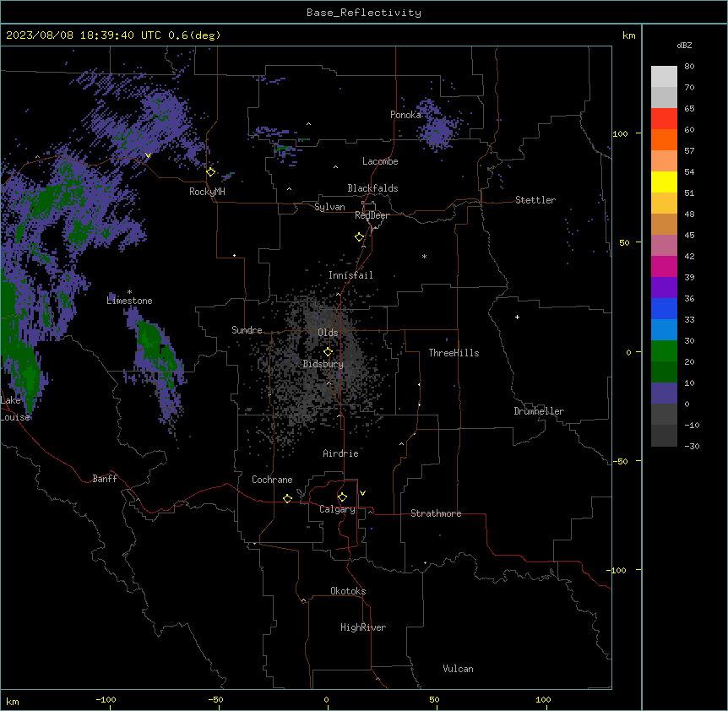
Task: Click the yellow diamond marker near RockyMH
Action: point(210,171)
